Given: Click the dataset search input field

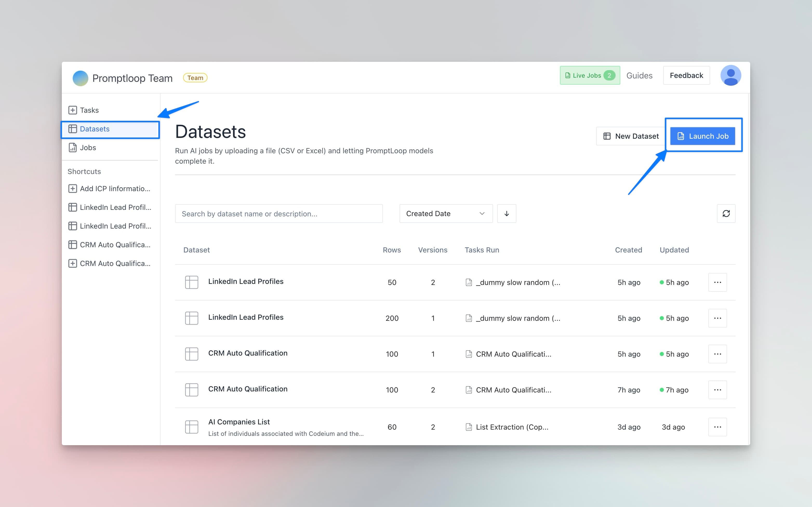Looking at the screenshot, I should click(279, 214).
